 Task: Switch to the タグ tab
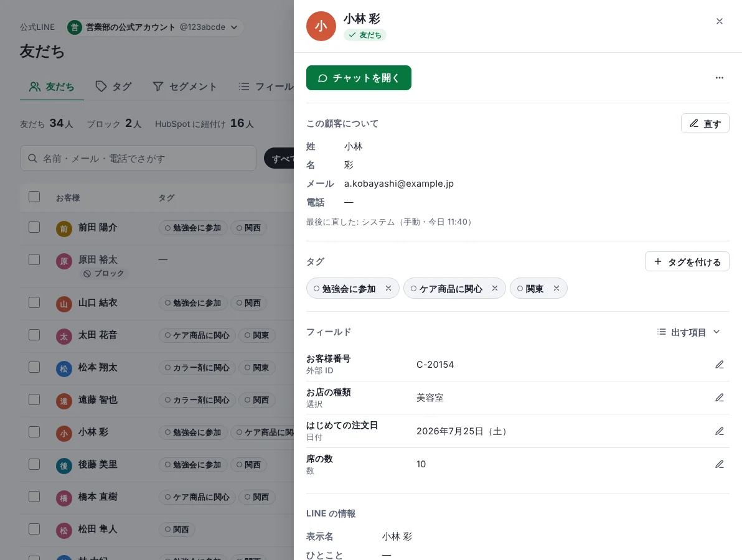tap(113, 86)
